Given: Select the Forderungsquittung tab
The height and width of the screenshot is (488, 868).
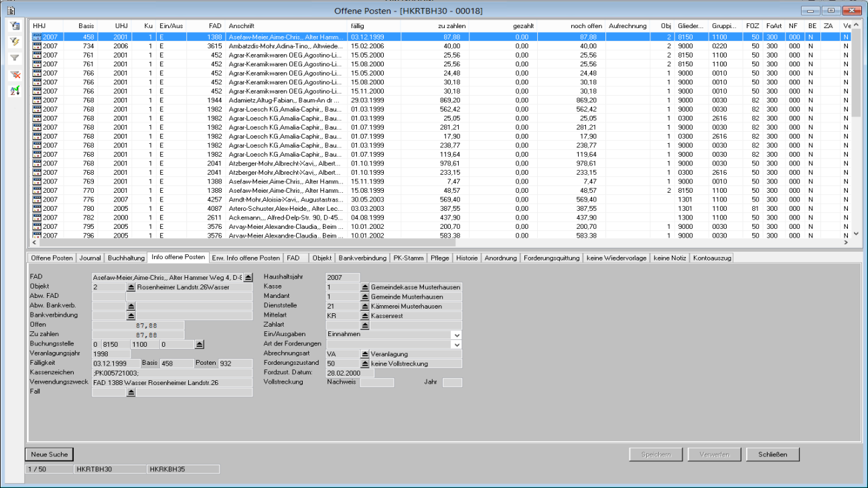Looking at the screenshot, I should click(551, 258).
